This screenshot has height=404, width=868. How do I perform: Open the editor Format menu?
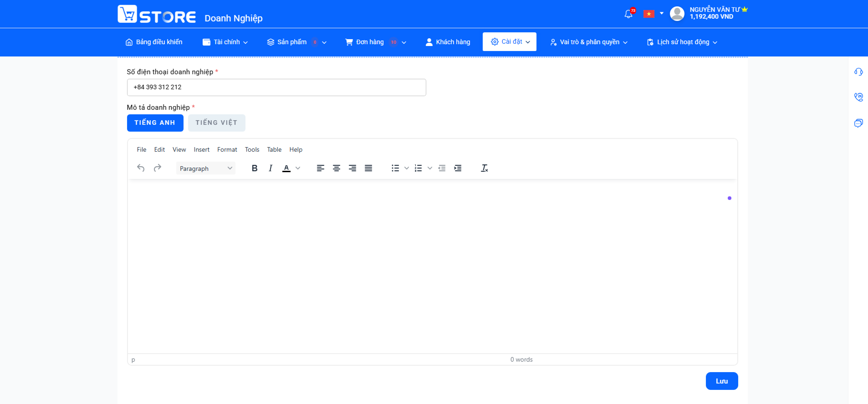(x=227, y=150)
